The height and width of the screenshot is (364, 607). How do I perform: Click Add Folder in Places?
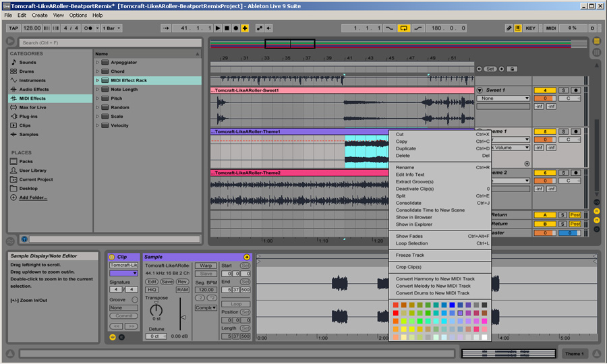pos(33,198)
